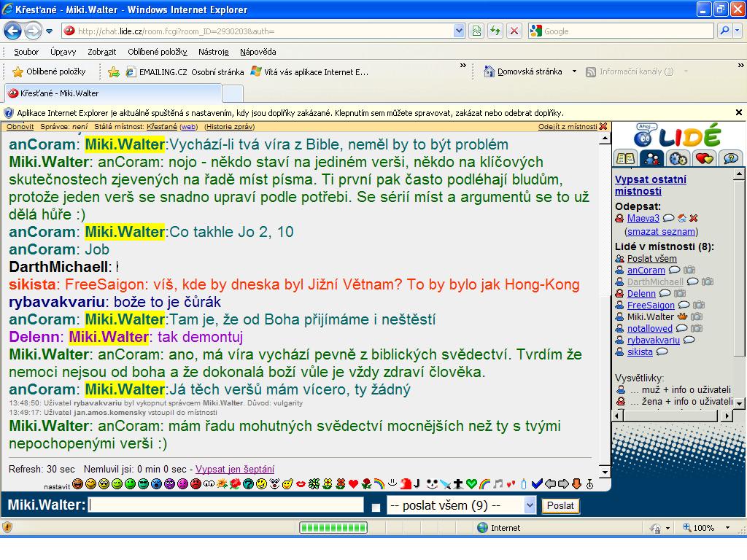Click the Google search box
The image size is (747, 560).
(621, 31)
